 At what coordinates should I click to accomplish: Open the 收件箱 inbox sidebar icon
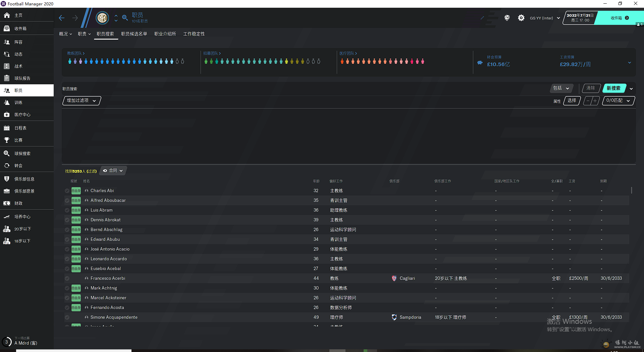pos(7,29)
